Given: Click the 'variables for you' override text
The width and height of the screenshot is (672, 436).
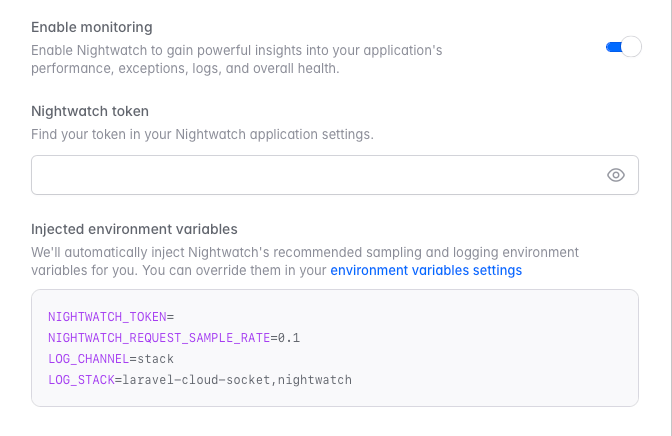Looking at the screenshot, I should pyautogui.click(x=178, y=270).
